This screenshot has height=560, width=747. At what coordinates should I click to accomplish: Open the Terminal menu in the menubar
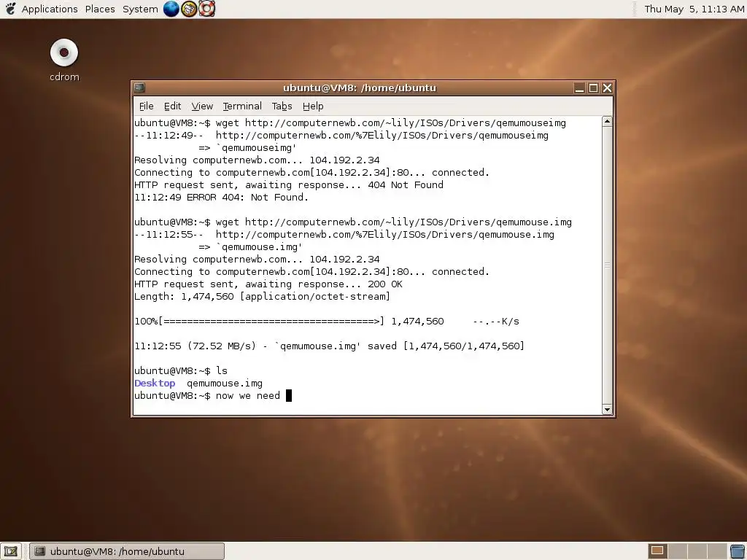(x=242, y=106)
